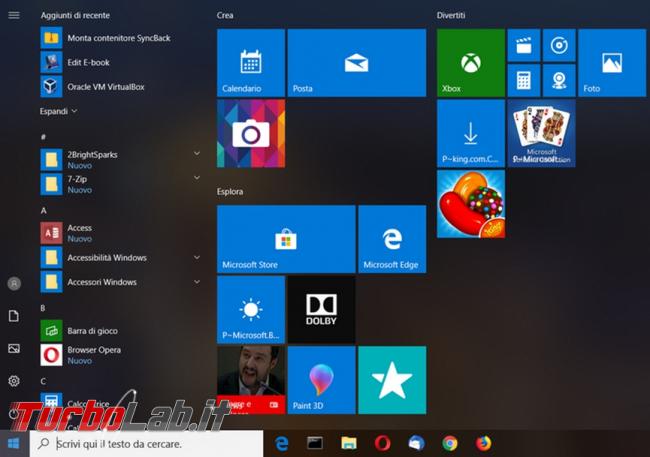This screenshot has height=457, width=650.
Task: Expand the Accessibilità Windows folder chevron
Action: point(197,258)
